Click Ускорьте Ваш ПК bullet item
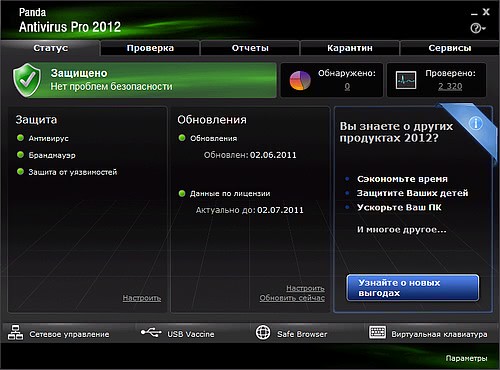 399,207
